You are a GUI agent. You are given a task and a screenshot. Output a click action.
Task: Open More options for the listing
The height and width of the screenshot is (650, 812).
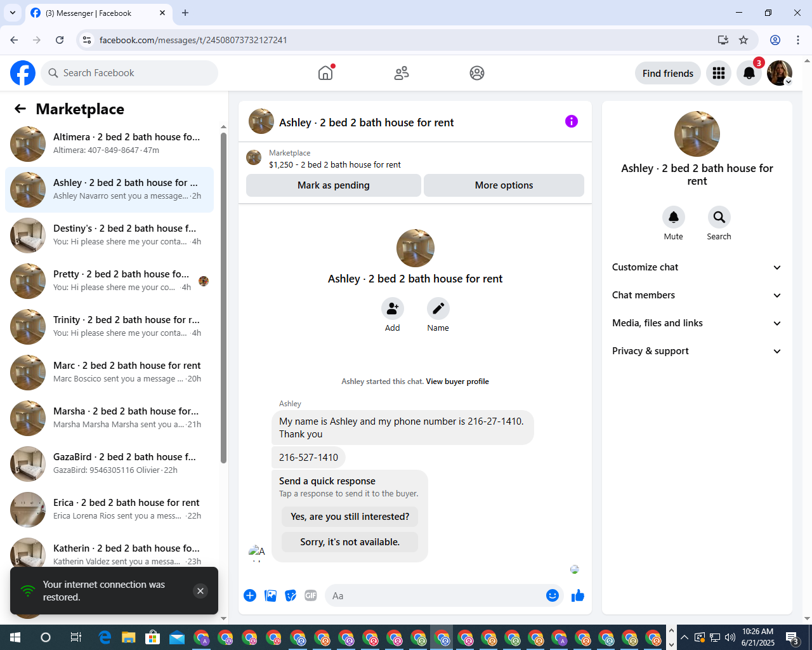(504, 185)
